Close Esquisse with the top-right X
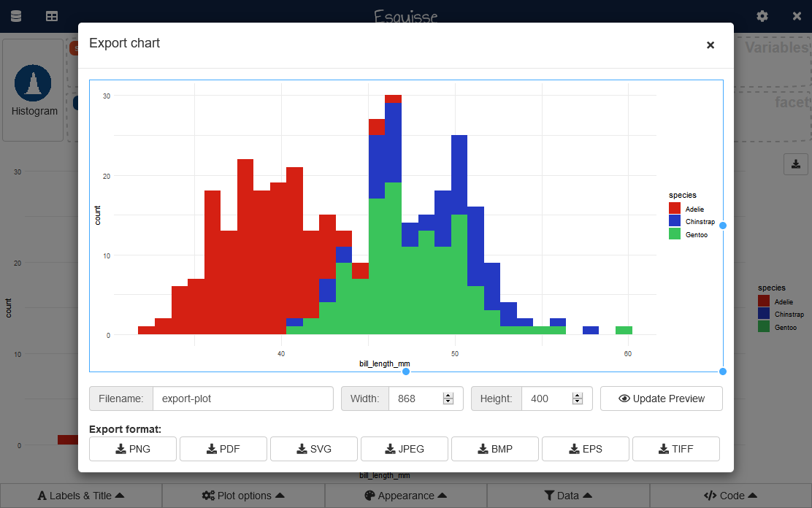812x508 pixels. tap(797, 16)
